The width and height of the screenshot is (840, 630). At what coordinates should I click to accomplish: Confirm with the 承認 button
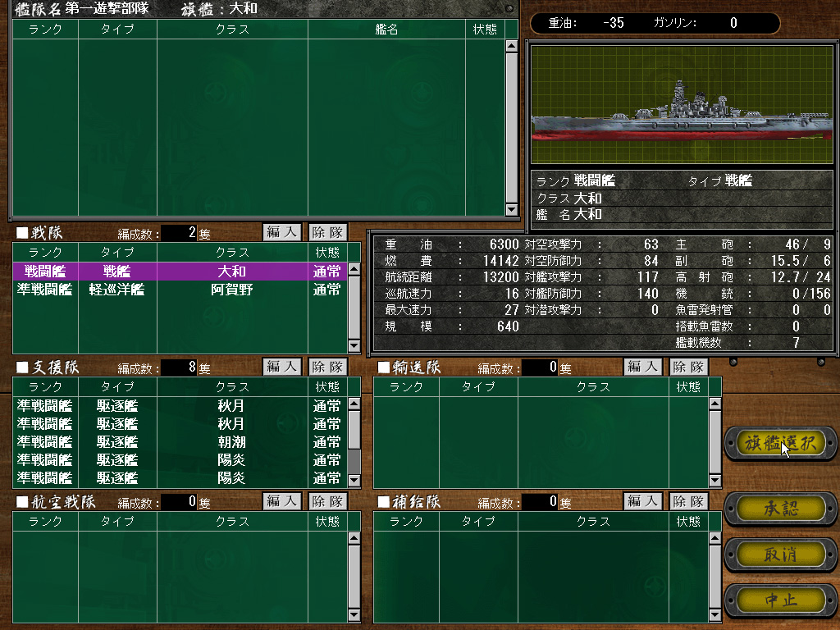[x=780, y=509]
